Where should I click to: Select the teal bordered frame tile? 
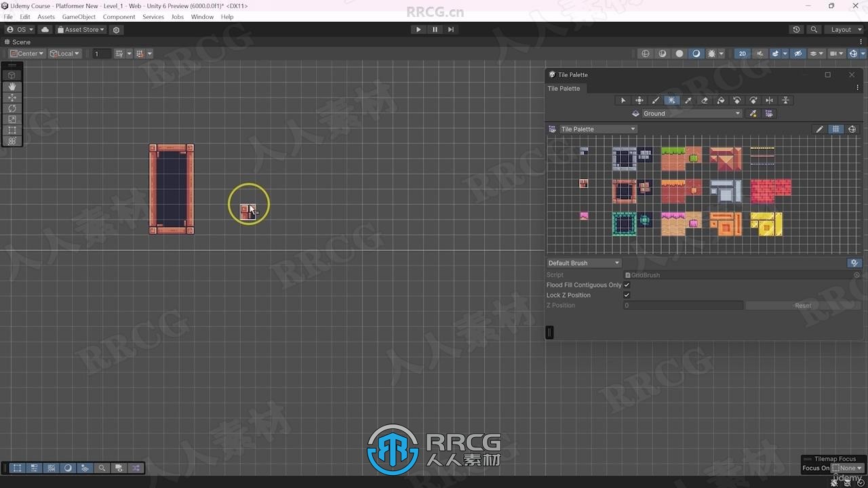click(624, 224)
